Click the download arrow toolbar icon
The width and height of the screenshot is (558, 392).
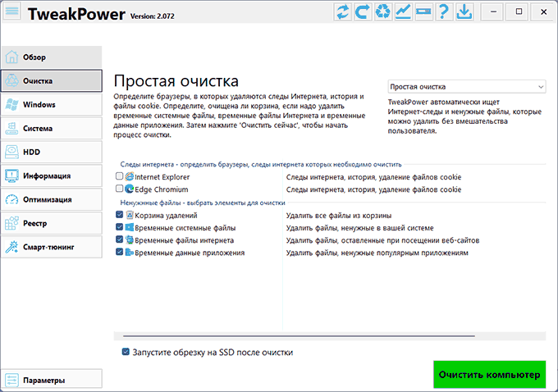[464, 11]
